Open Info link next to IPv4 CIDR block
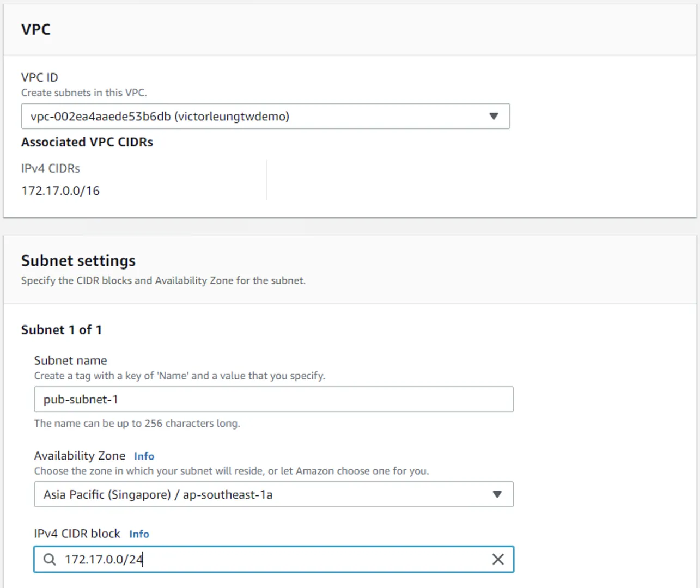Image resolution: width=700 pixels, height=588 pixels. (139, 534)
